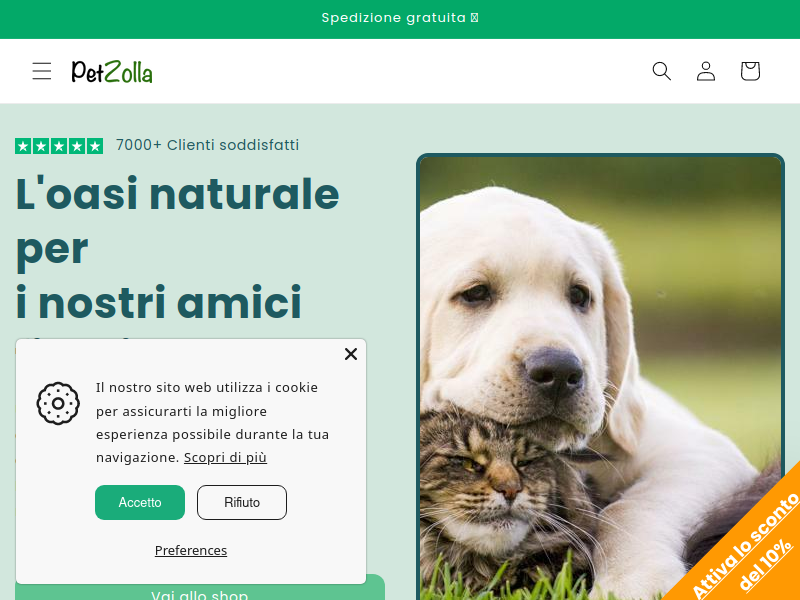Click the 7000+ Clienti soddisfatti text
This screenshot has height=600, width=800.
(x=207, y=145)
